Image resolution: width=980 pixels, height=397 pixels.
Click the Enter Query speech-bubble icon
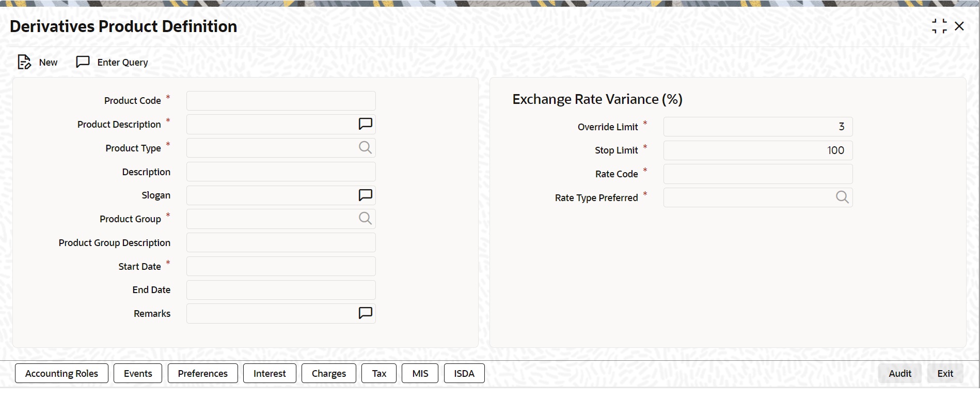[x=83, y=62]
